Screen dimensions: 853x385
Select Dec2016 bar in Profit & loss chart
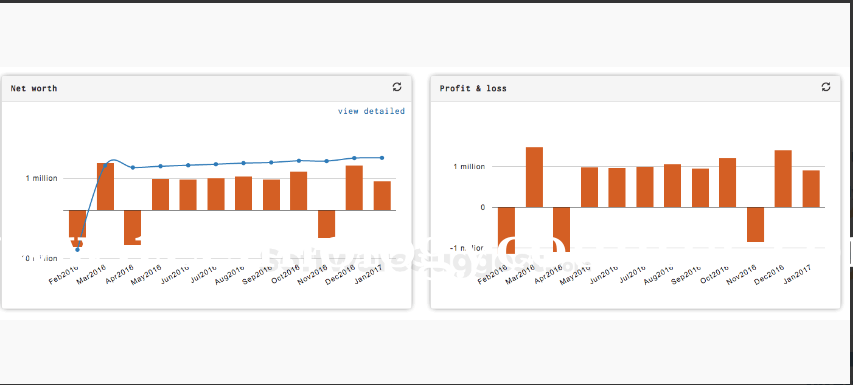(x=783, y=178)
